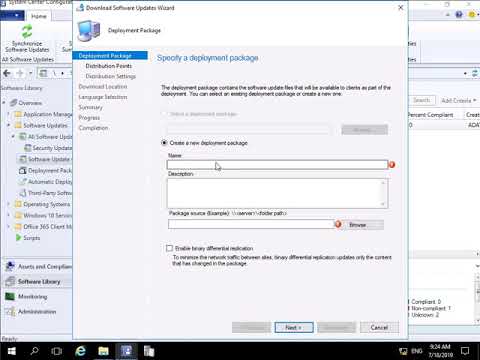Select the Overview node icon

click(x=13, y=103)
